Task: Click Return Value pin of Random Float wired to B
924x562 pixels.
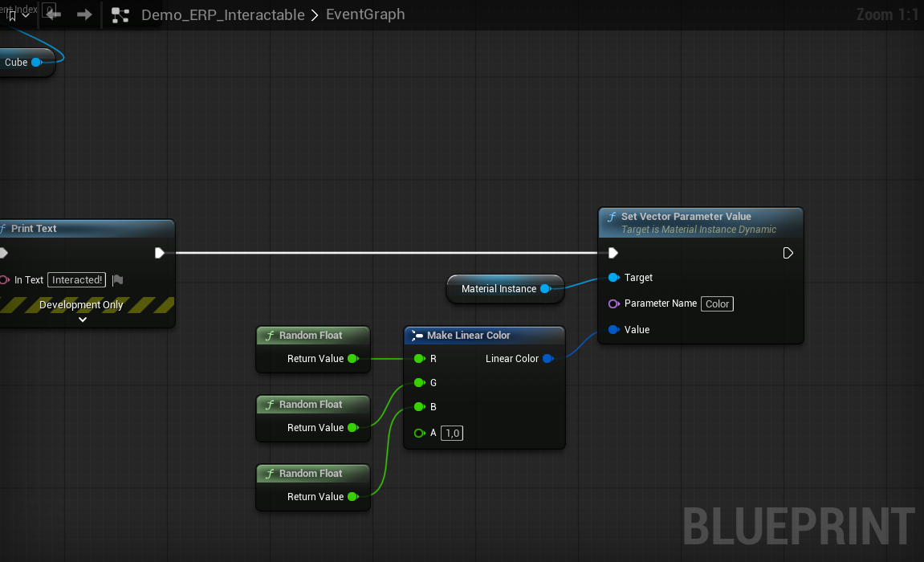Action: 353,497
